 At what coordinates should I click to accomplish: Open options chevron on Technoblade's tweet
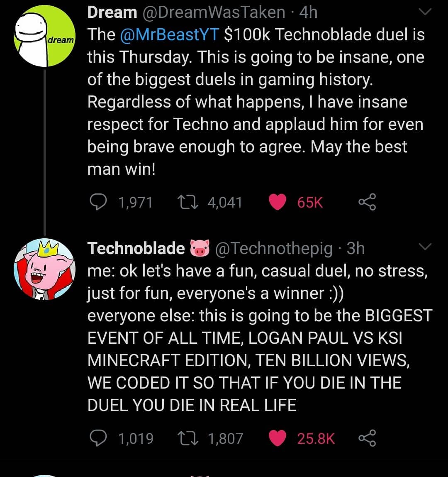(425, 246)
